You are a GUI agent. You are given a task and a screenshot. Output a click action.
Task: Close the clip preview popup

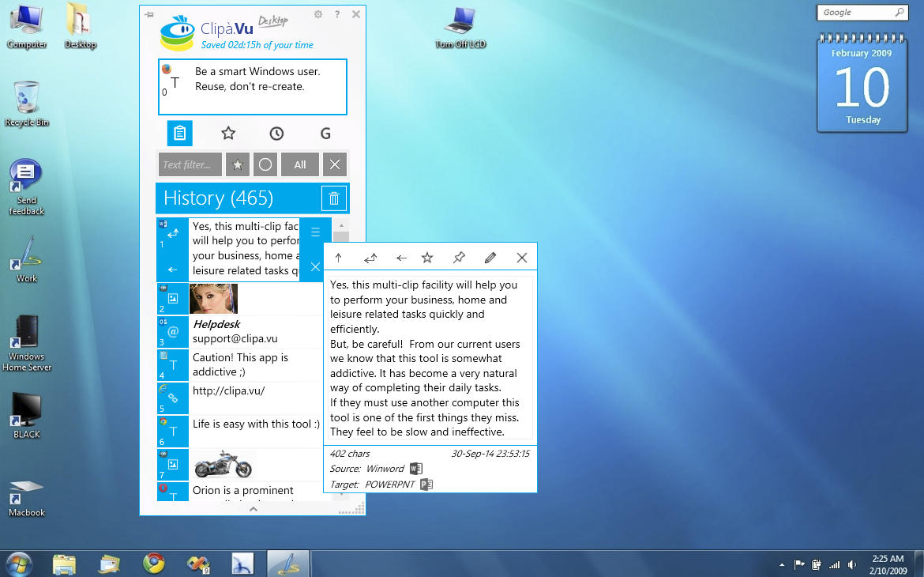tap(521, 258)
